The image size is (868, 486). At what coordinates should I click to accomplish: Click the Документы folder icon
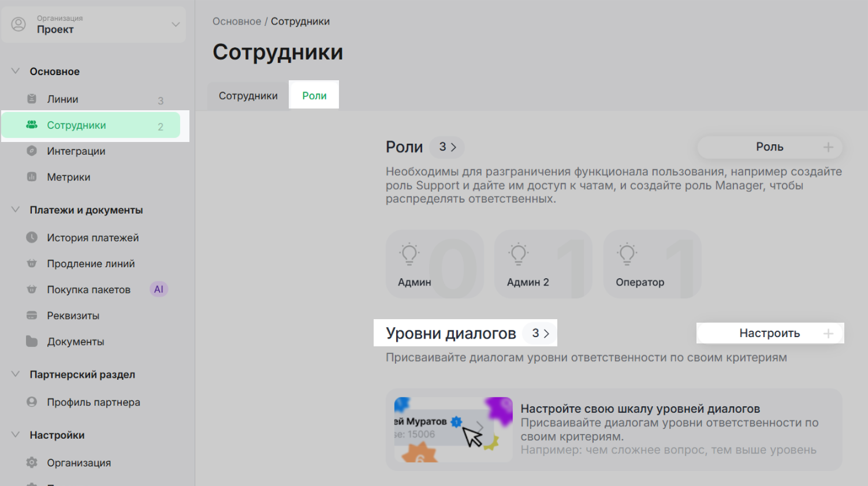tap(32, 341)
